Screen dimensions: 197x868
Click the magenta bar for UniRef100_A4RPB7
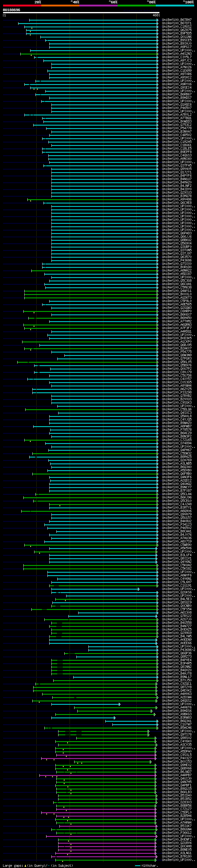click(x=98, y=775)
